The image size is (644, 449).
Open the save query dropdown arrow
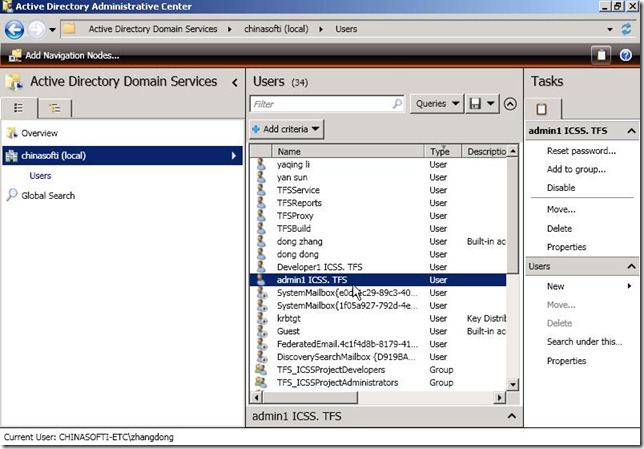coord(491,104)
